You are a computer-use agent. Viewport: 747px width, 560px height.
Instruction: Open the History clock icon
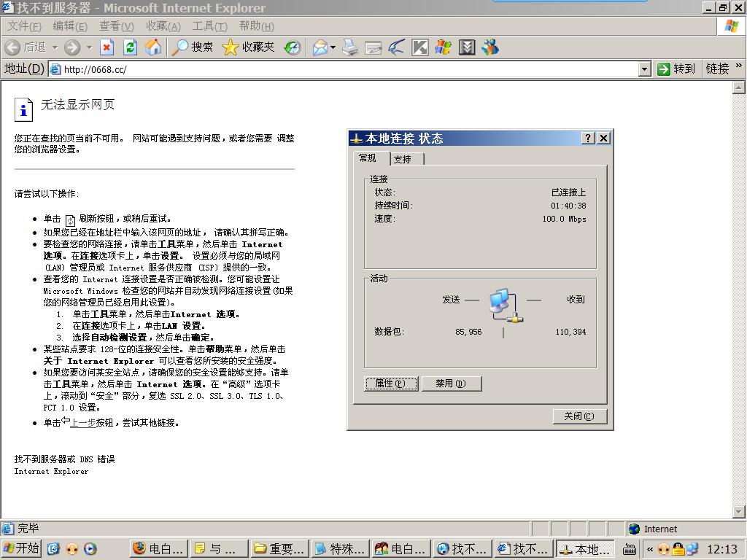tap(293, 47)
